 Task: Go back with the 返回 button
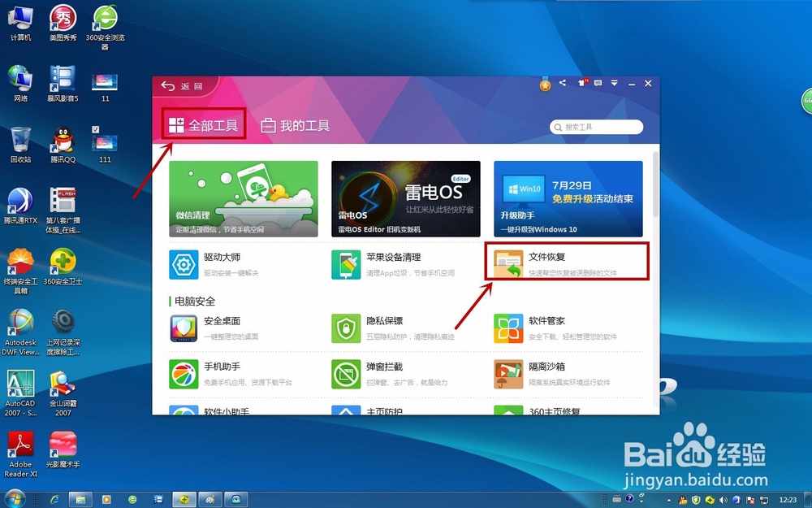click(182, 86)
